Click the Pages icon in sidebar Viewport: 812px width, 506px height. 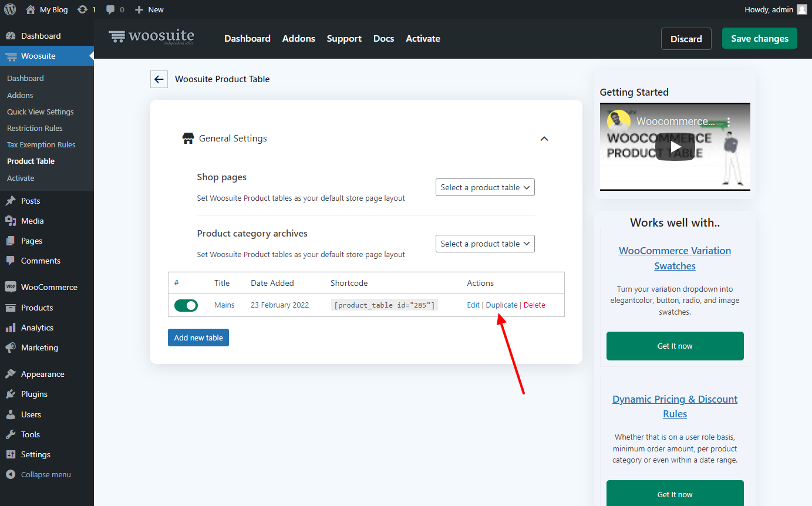[11, 241]
